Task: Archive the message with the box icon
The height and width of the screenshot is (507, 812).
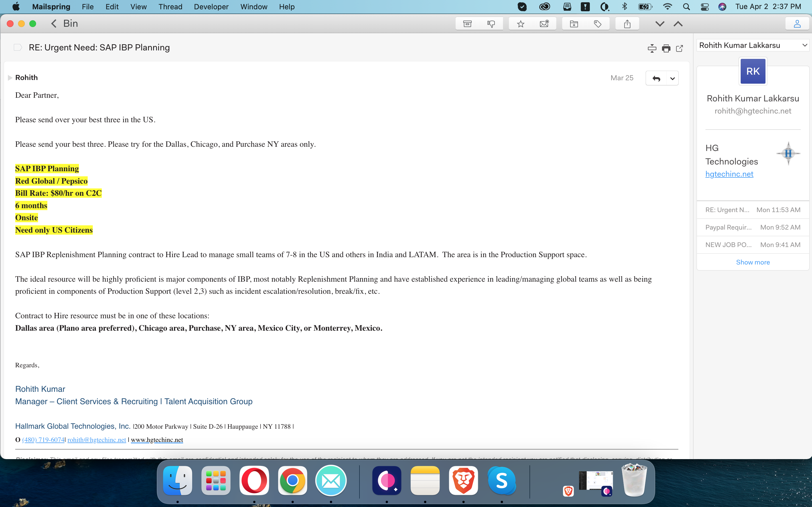Action: pyautogui.click(x=467, y=24)
